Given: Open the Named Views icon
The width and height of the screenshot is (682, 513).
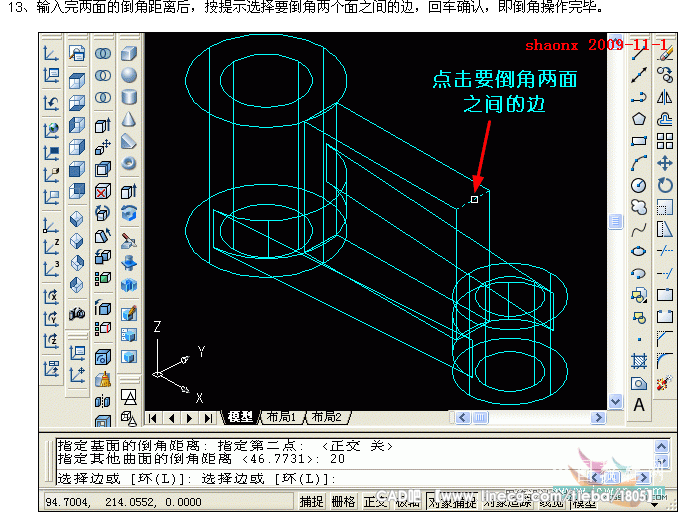Looking at the screenshot, I should (x=77, y=54).
